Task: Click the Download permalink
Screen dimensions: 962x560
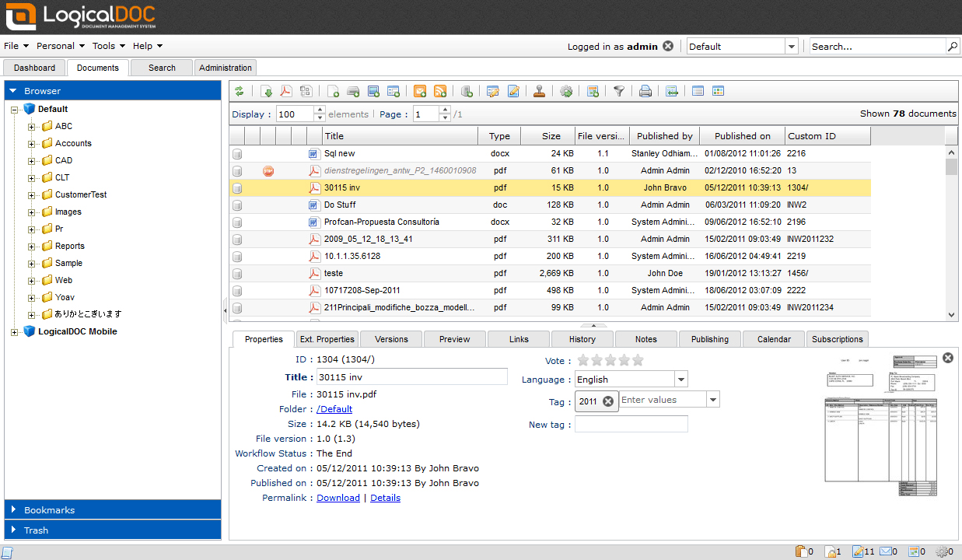Action: pos(338,498)
